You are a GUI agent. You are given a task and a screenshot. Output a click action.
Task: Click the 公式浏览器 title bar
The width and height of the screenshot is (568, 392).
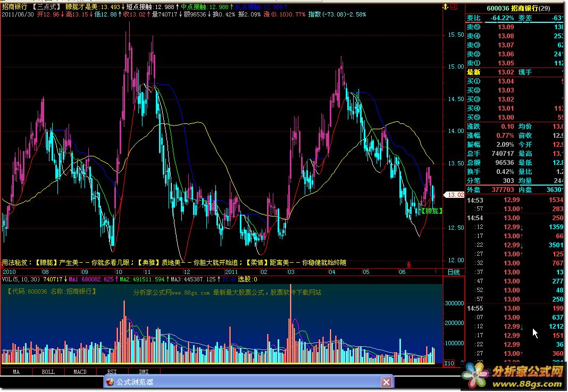pyautogui.click(x=248, y=382)
